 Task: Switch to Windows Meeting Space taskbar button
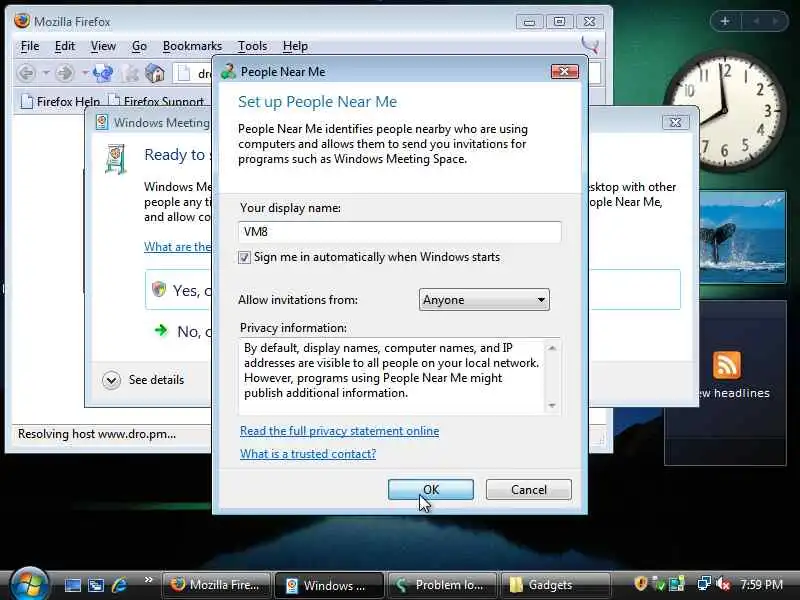click(x=329, y=585)
